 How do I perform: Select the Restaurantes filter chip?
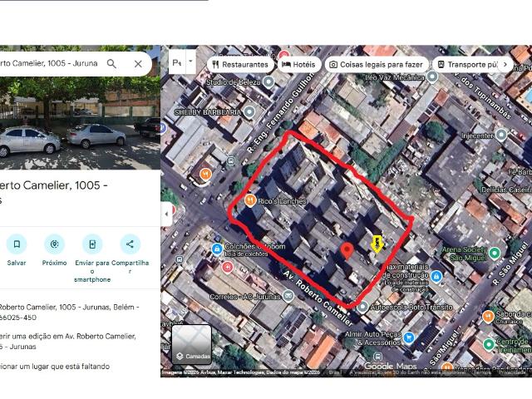pyautogui.click(x=240, y=65)
